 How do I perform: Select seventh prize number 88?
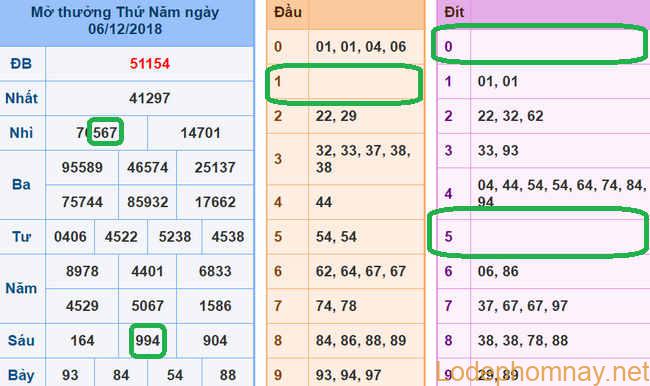click(228, 375)
